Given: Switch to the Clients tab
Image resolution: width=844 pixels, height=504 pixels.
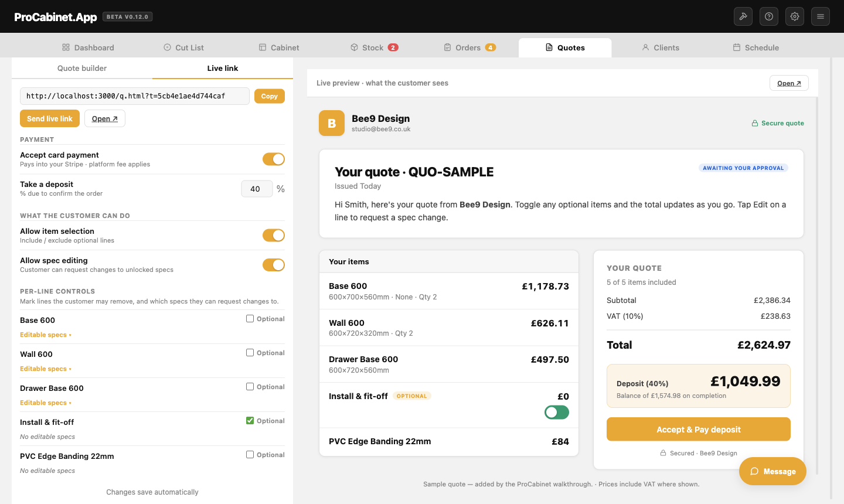Looking at the screenshot, I should (661, 47).
